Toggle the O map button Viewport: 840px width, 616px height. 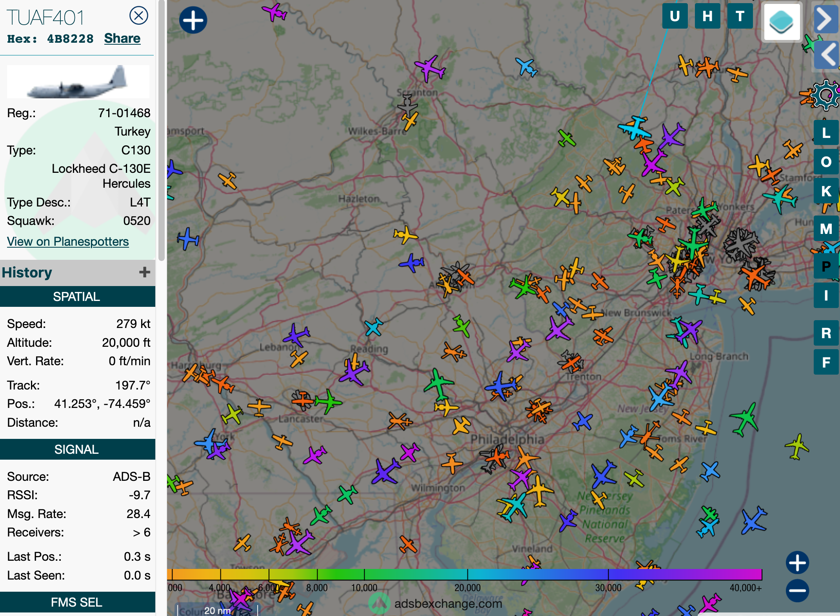[826, 162]
